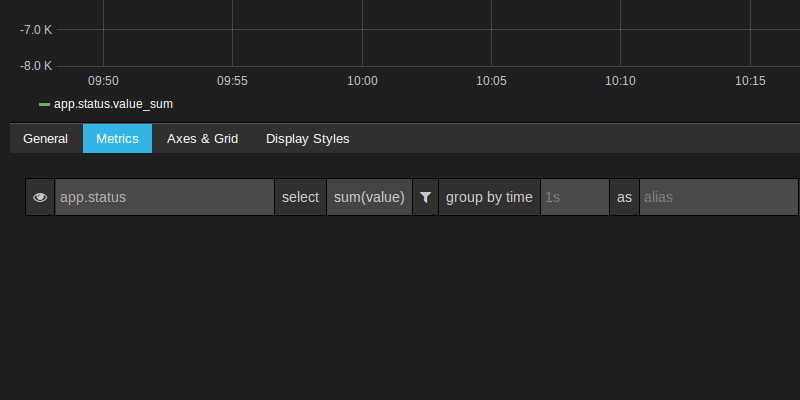Click the 10:05 time axis label
The image size is (800, 400).
coord(491,81)
